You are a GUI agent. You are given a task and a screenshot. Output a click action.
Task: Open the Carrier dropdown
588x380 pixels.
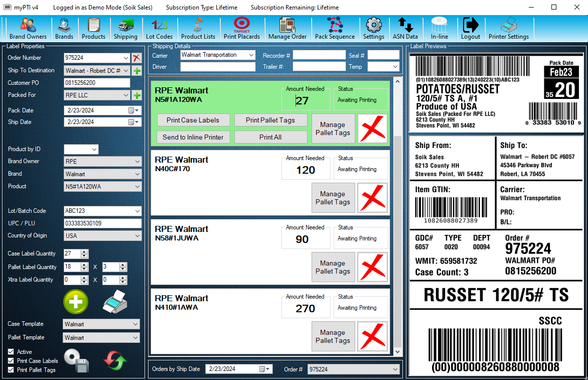point(251,55)
